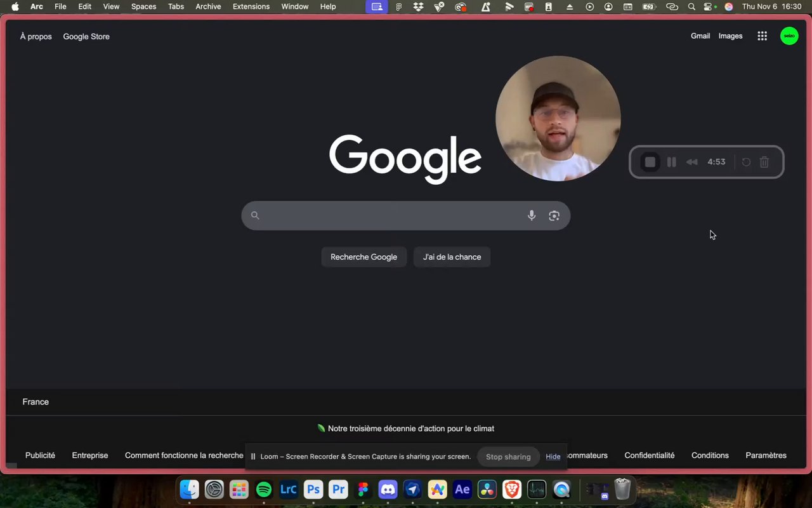The image size is (812, 508).
Task: Open the Trash from the Dock
Action: point(623,489)
